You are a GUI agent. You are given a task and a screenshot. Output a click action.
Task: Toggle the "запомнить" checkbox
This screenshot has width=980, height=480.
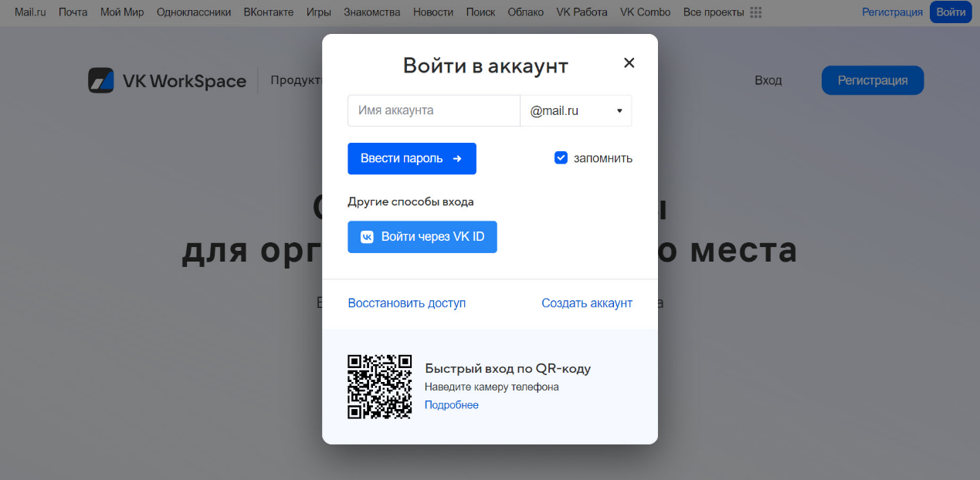[561, 158]
